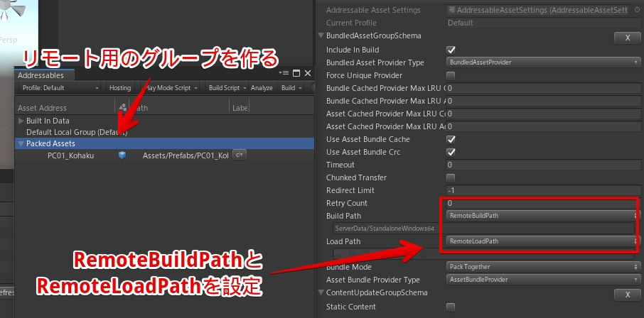Toggle Use Asset Bundle Cache checkbox
644x318 pixels.
click(x=451, y=140)
